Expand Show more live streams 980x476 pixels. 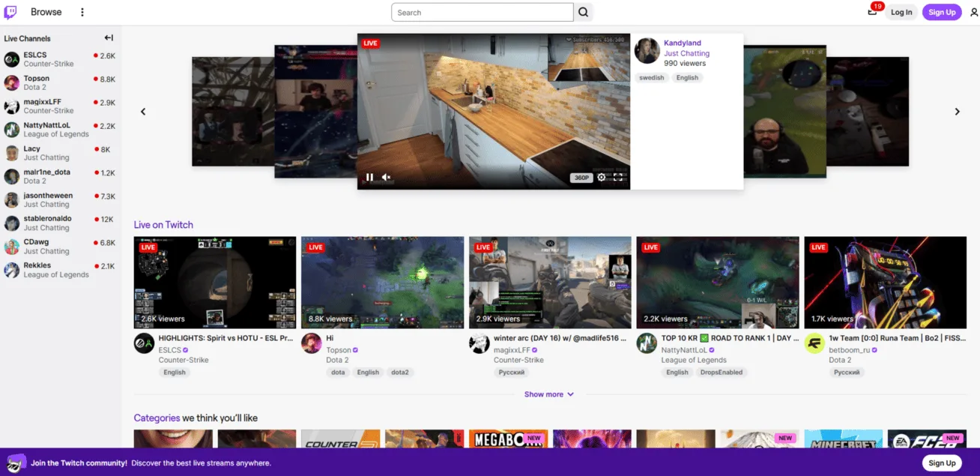[549, 394]
